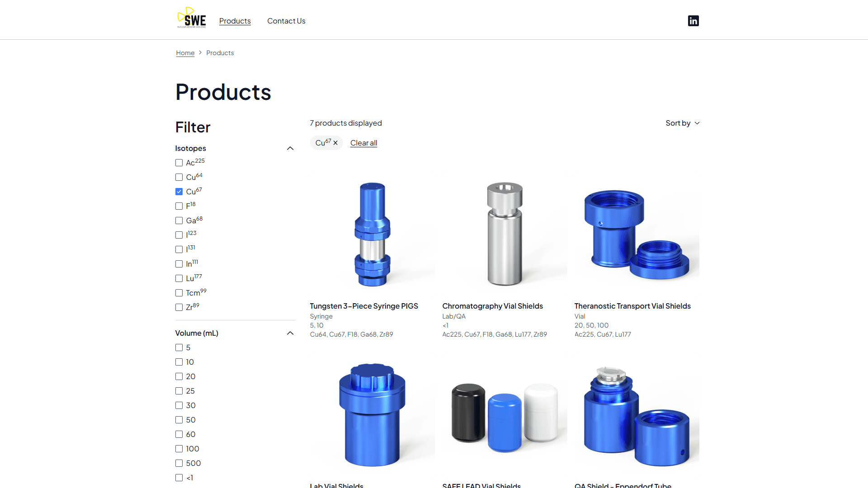Uncheck the Cu67 isotope checkbox

(x=179, y=192)
